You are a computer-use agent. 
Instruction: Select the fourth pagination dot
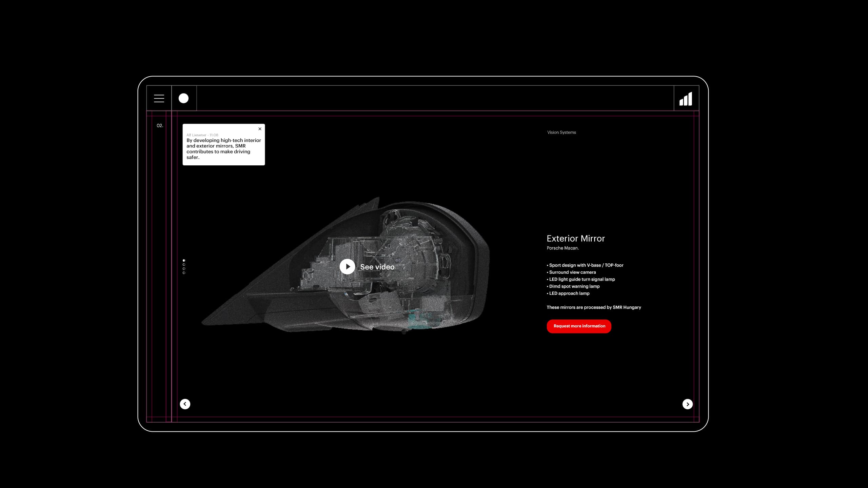click(x=184, y=273)
